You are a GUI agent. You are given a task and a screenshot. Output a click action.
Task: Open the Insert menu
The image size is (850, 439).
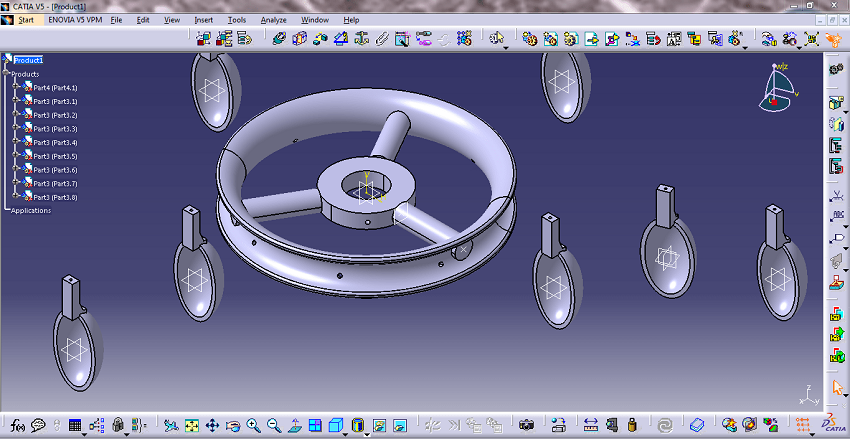(x=203, y=20)
